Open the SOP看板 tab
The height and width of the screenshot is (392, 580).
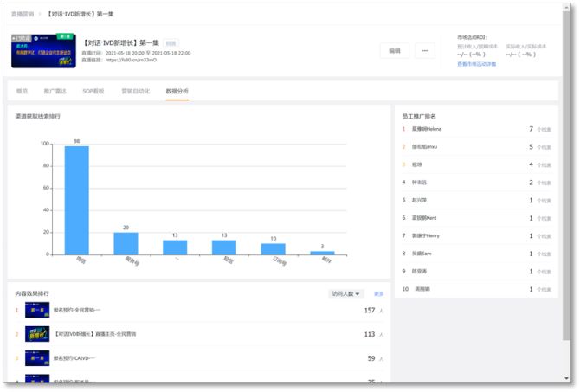click(93, 91)
